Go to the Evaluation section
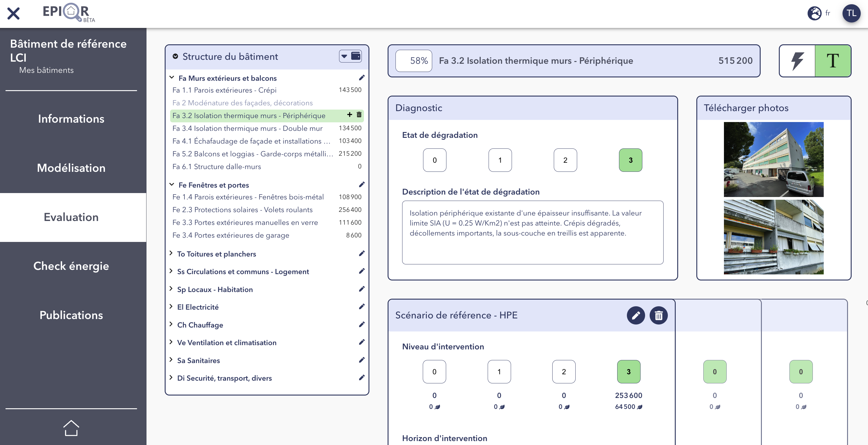Image resolution: width=868 pixels, height=445 pixels. (x=71, y=217)
